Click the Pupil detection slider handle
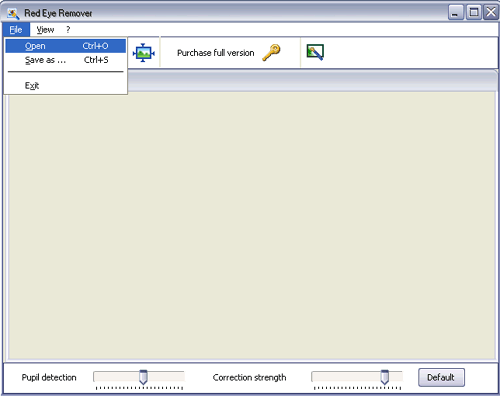Screen dimensions: 500x396 pyautogui.click(x=143, y=377)
